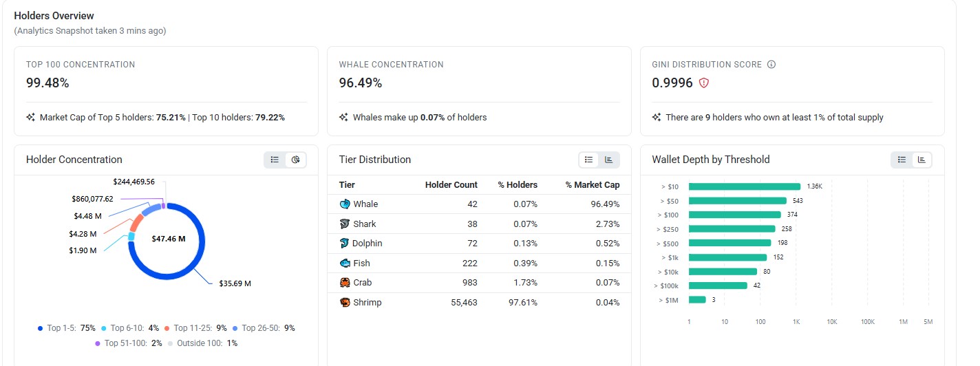This screenshot has height=366, width=980.
Task: Click the > $250 bar showing 258
Action: 732,229
